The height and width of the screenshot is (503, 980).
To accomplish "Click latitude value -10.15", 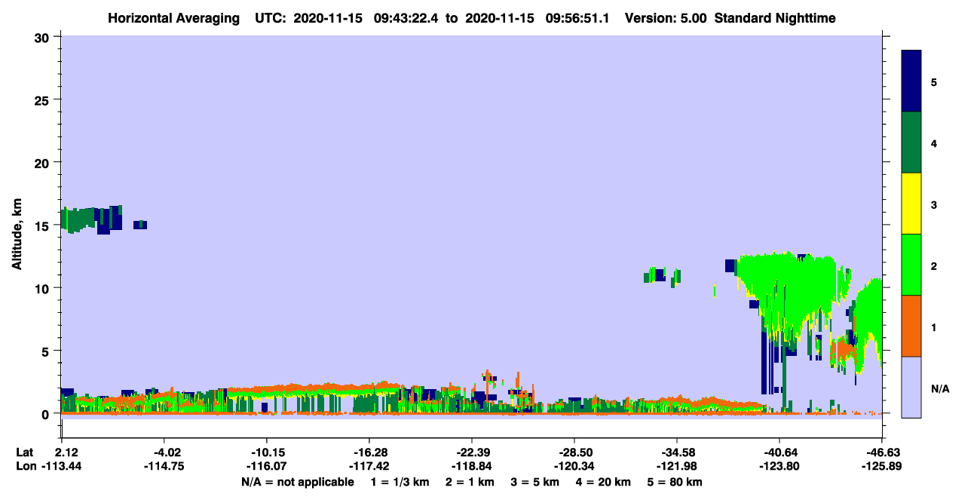I will pyautogui.click(x=267, y=452).
